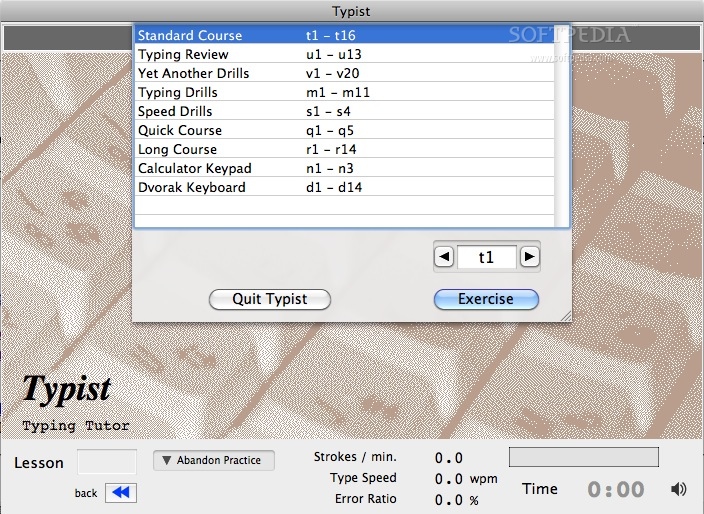Viewport: 704px width, 514px height.
Task: Click the 0:00 time display
Action: 616,489
